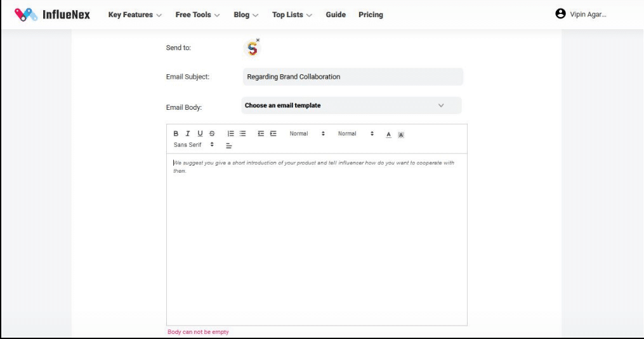Decrease indent of the text
Screen dimensions: 644x339
point(261,133)
